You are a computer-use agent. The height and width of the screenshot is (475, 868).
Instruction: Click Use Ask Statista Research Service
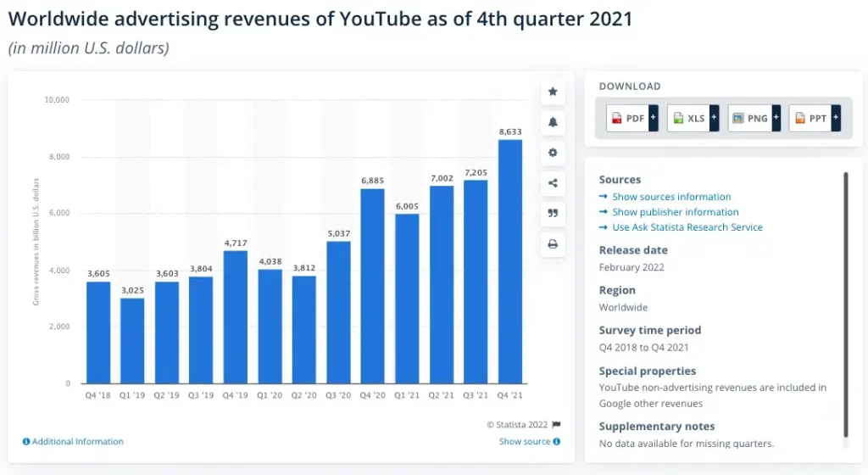pyautogui.click(x=687, y=227)
